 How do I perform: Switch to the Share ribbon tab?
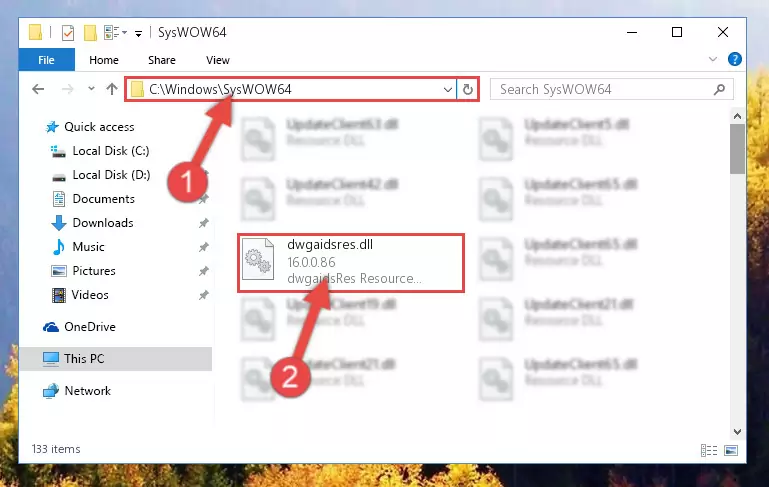coord(162,60)
